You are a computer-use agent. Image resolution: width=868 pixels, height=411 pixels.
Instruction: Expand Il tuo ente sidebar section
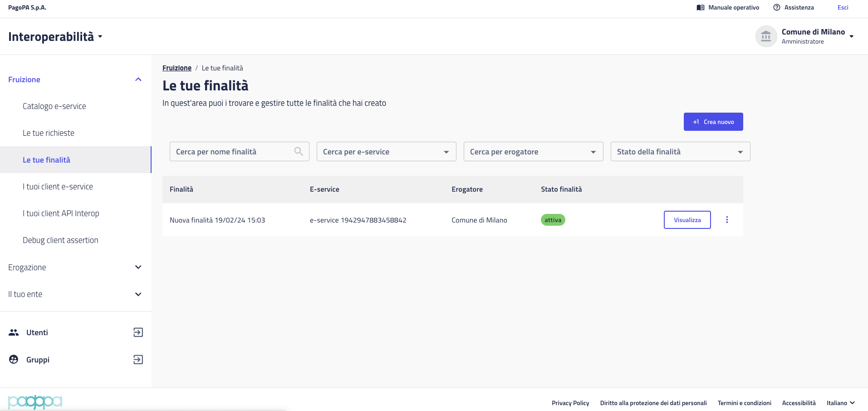(138, 294)
